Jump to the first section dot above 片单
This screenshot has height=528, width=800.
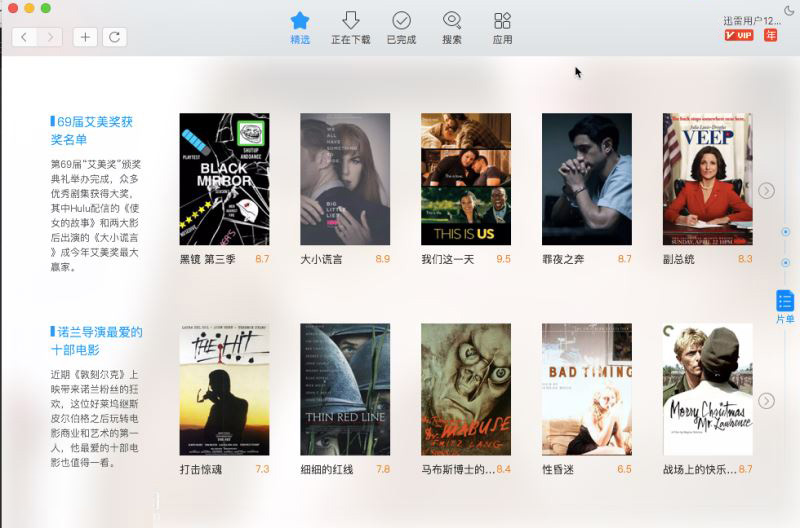(x=785, y=232)
